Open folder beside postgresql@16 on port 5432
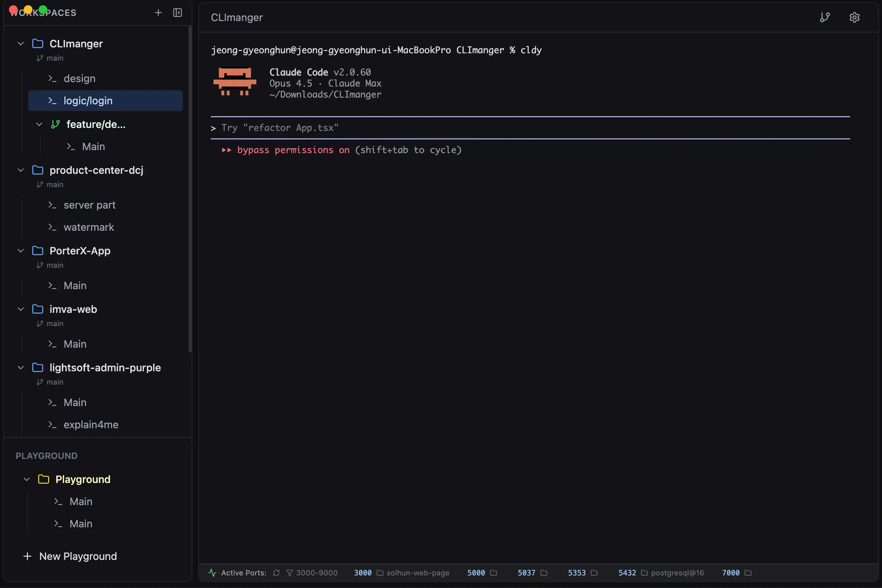This screenshot has height=588, width=882. [644, 572]
